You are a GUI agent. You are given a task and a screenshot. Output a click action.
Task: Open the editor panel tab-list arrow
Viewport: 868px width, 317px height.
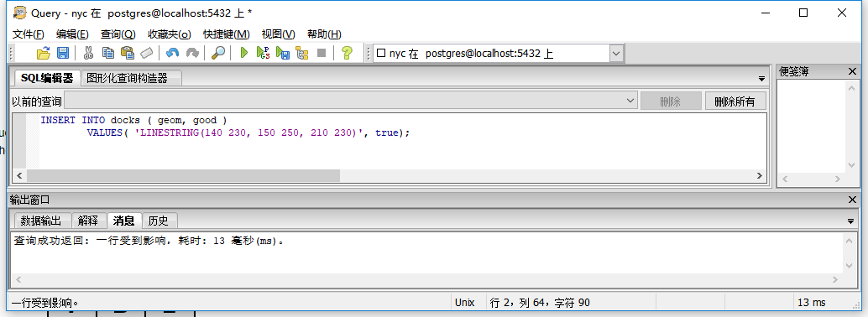tap(761, 79)
